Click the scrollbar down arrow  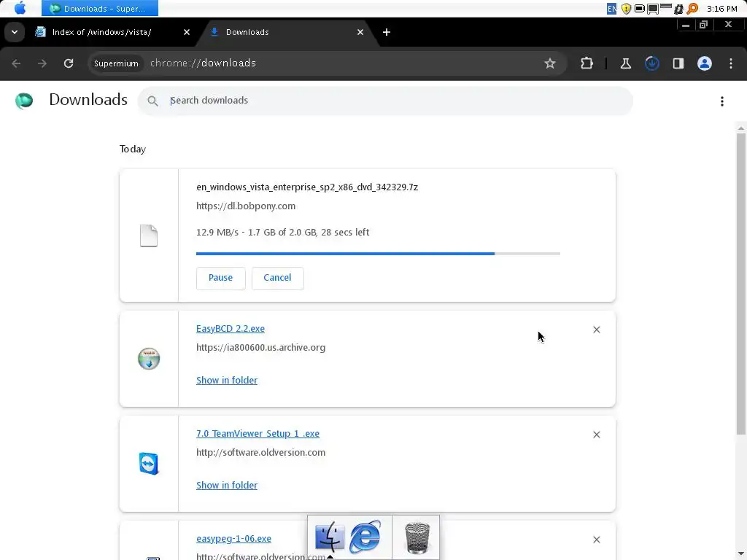(x=741, y=554)
